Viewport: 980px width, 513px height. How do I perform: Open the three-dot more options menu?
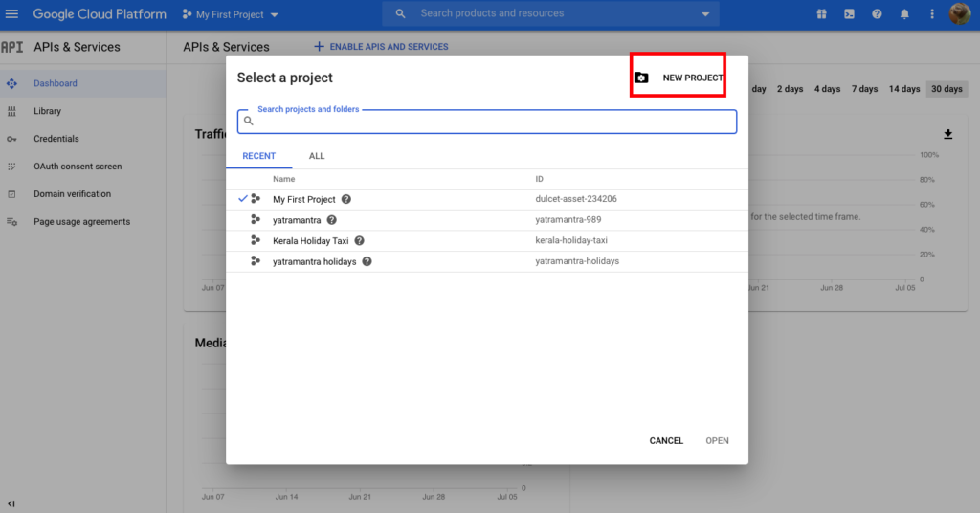[x=932, y=13]
